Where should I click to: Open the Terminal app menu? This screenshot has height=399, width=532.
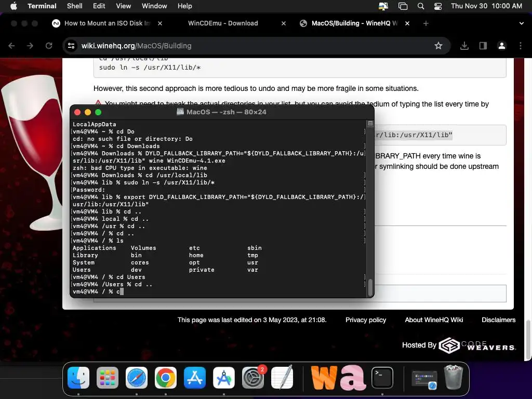coord(42,6)
